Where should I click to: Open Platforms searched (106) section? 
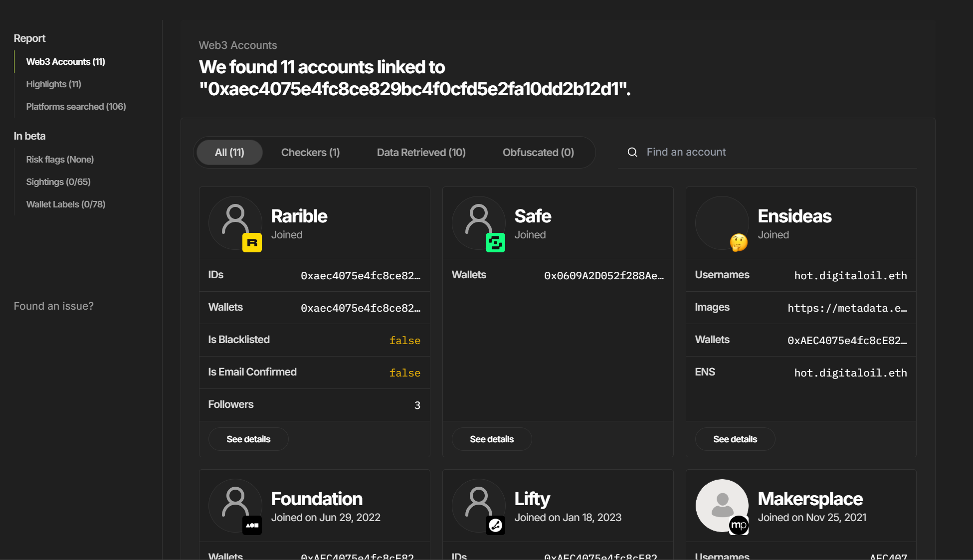76,107
